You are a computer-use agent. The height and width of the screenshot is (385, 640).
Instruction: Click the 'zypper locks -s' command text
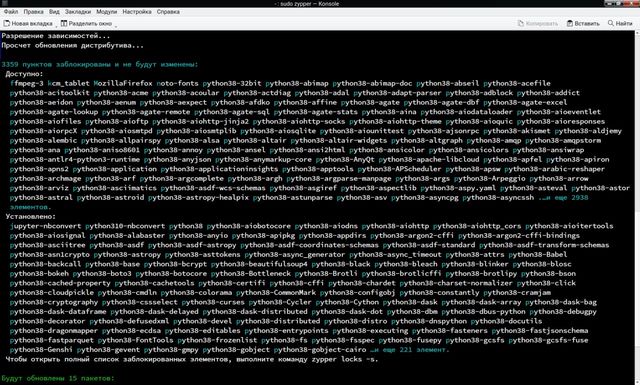[343, 359]
